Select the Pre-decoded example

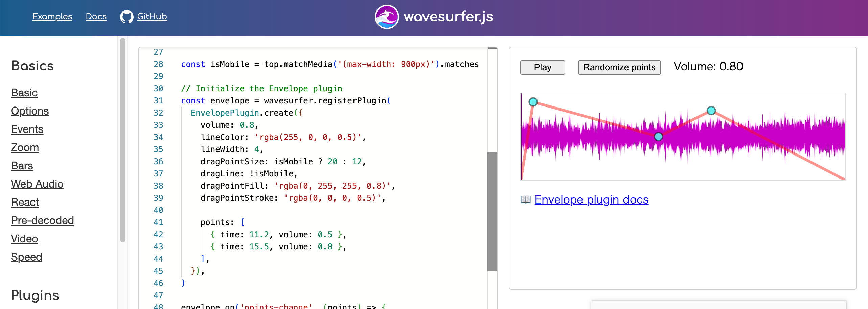[x=42, y=220]
